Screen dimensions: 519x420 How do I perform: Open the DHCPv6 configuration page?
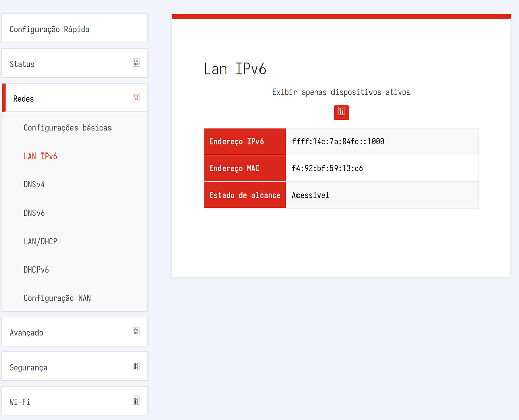36,270
